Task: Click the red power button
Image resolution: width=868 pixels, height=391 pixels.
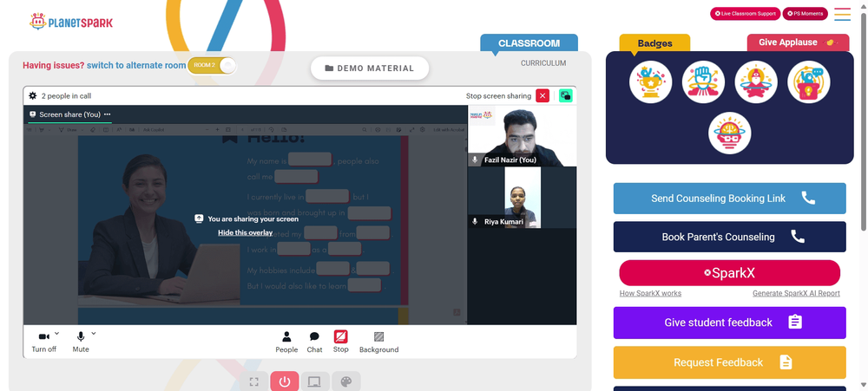Action: [285, 381]
